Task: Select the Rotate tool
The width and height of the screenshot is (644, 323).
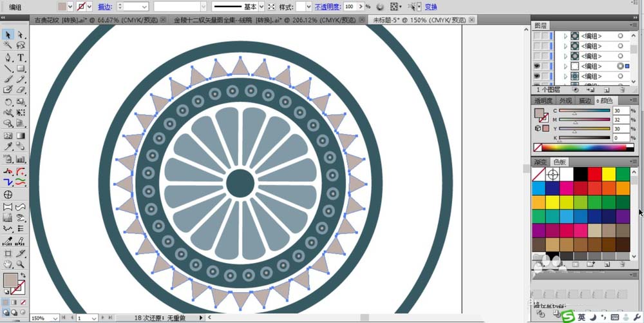Action: coord(8,102)
